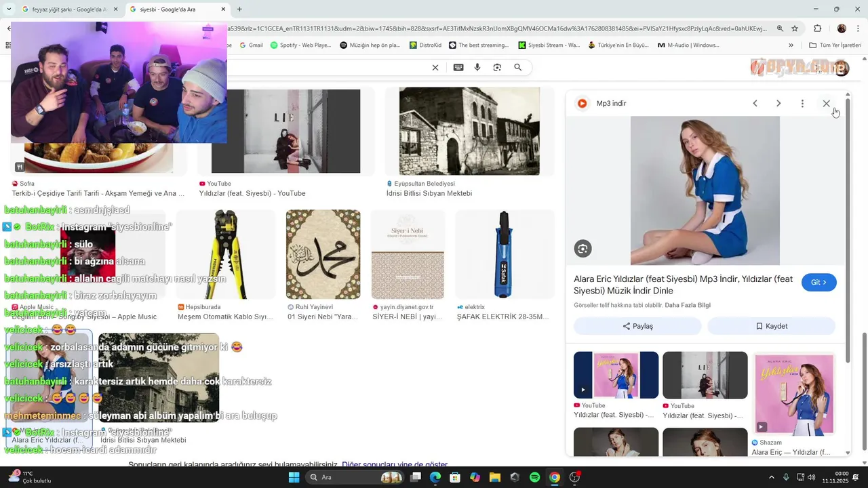Screen dimensions: 868x488
Task: Open the Windows Start menu
Action: tap(294, 477)
